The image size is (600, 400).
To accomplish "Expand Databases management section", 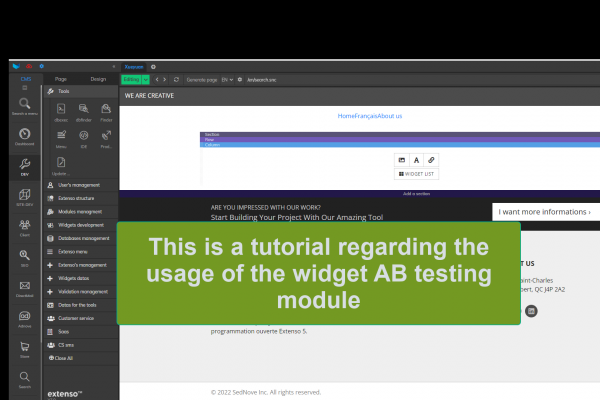I will point(81,238).
